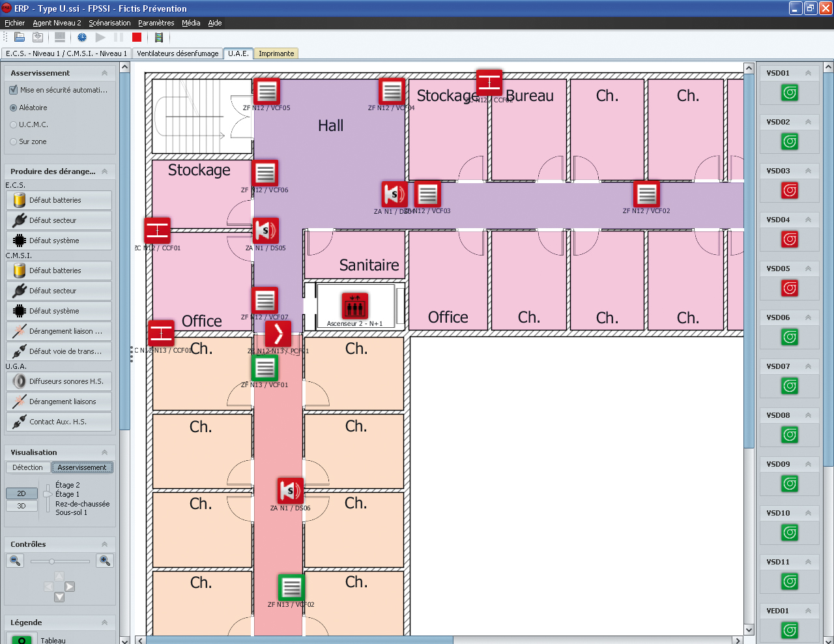This screenshot has height=644, width=834.
Task: Click the VCF02 vent icon in top corridor
Action: (646, 194)
